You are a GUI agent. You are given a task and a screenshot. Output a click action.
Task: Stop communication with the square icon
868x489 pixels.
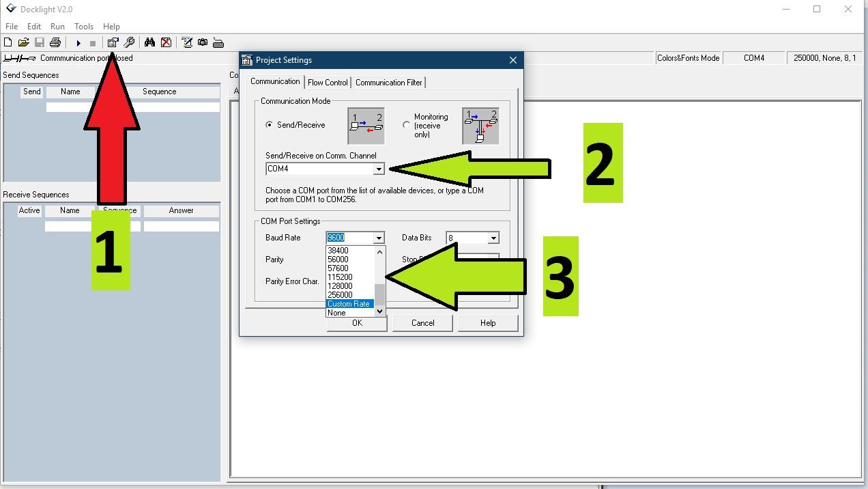pyautogui.click(x=93, y=43)
